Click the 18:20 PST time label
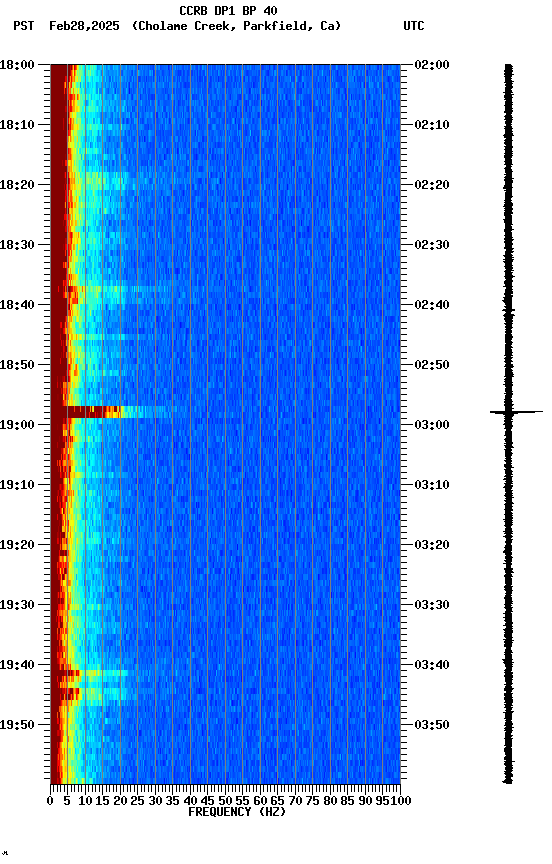Viewport: 552px width, 864px height. (17, 185)
